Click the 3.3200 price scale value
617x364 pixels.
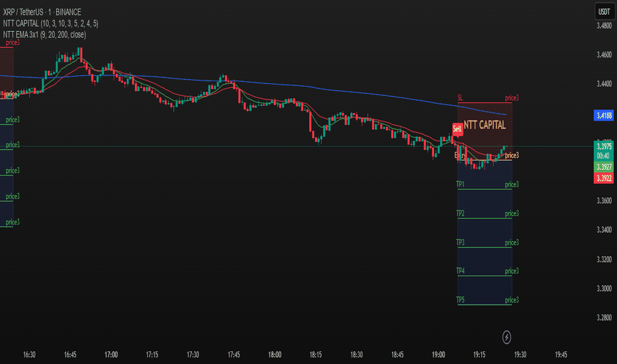(x=604, y=259)
